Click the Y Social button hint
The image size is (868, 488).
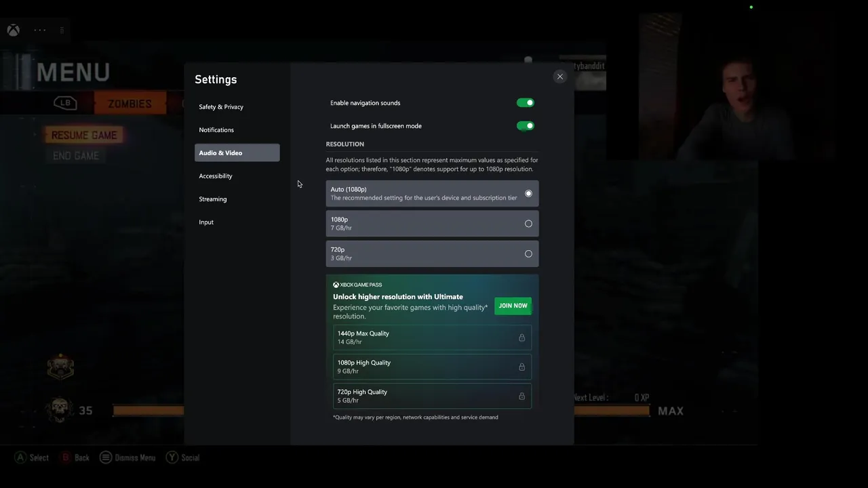click(x=183, y=457)
